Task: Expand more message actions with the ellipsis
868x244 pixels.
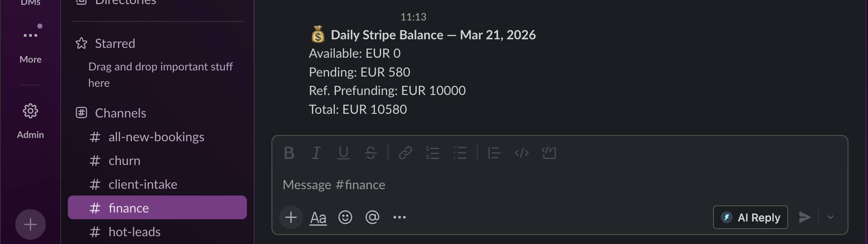Action: coord(400,217)
